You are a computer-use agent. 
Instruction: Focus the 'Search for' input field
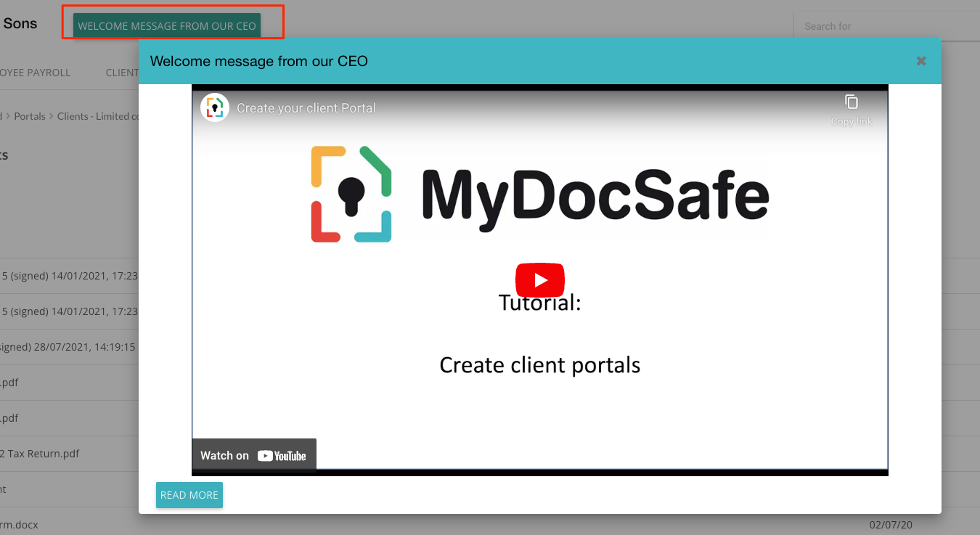[886, 26]
